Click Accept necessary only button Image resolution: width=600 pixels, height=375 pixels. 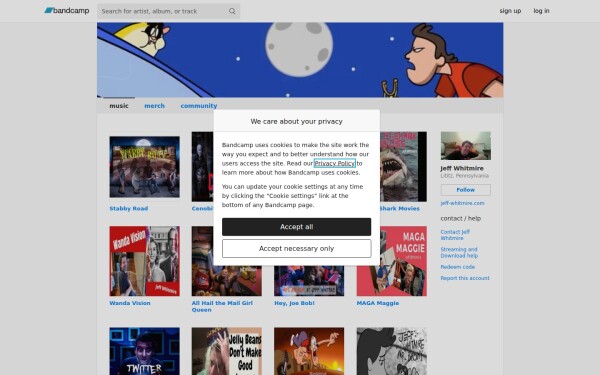296,248
